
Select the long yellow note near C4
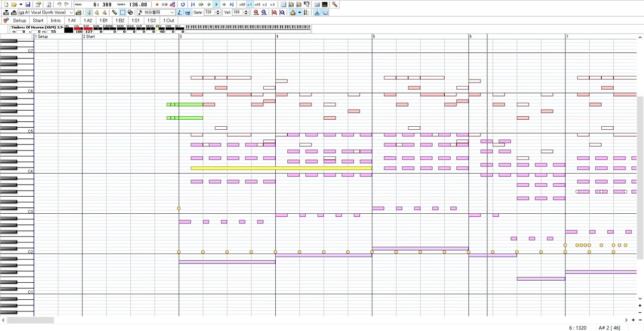point(281,168)
